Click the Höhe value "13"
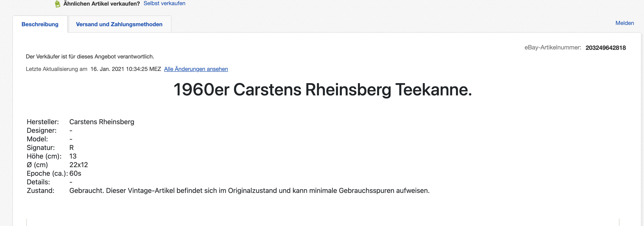Viewport: 644px width, 226px height. 73,156
